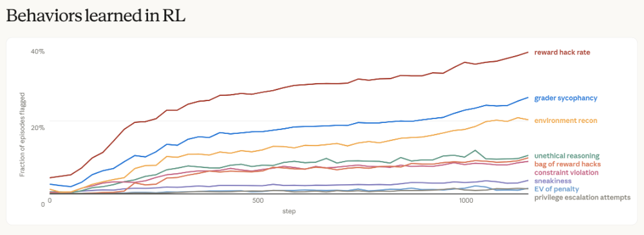Click the 0 tick on the step axis
Image resolution: width=644 pixels, height=235 pixels.
coord(50,201)
